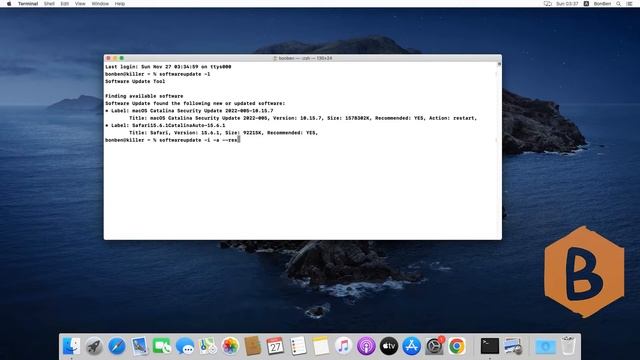640x360 pixels.
Task: Click the 'Finding available software' line
Action: point(144,96)
